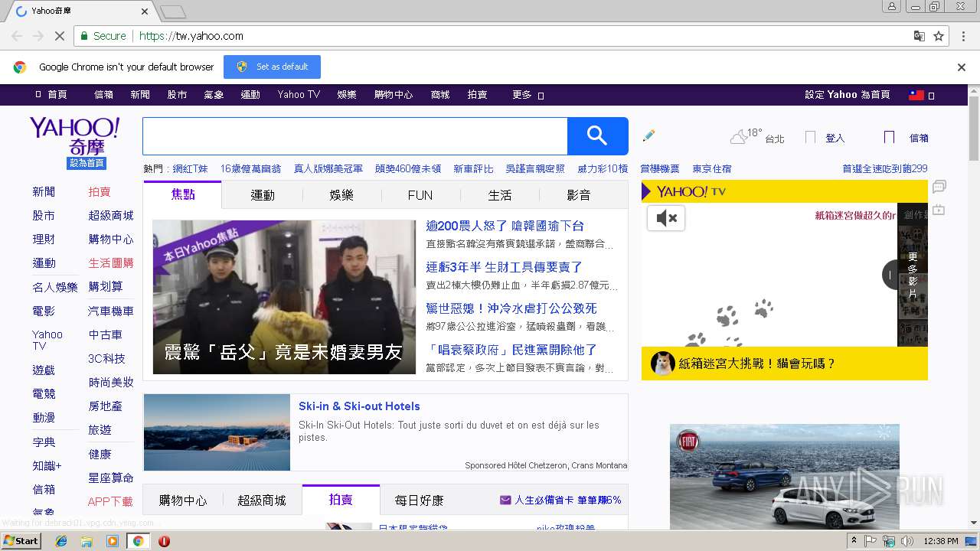Click trending topic 16歲億萬富翁
This screenshot has width=980, height=551.
[x=250, y=168]
